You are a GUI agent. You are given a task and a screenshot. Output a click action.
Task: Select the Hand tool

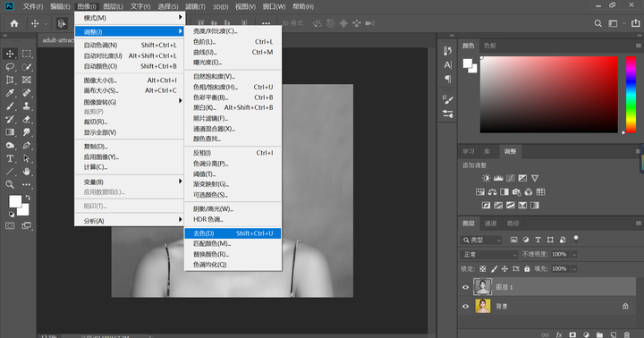click(27, 172)
